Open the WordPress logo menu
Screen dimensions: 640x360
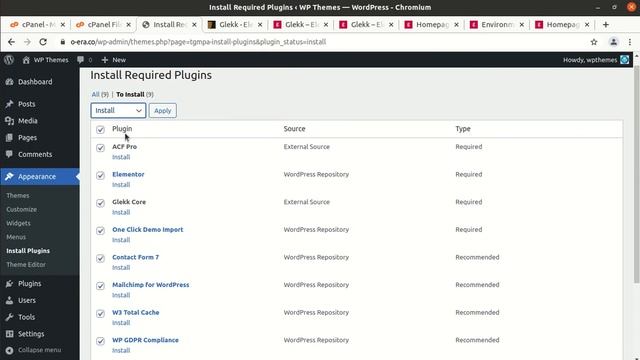(x=9, y=60)
